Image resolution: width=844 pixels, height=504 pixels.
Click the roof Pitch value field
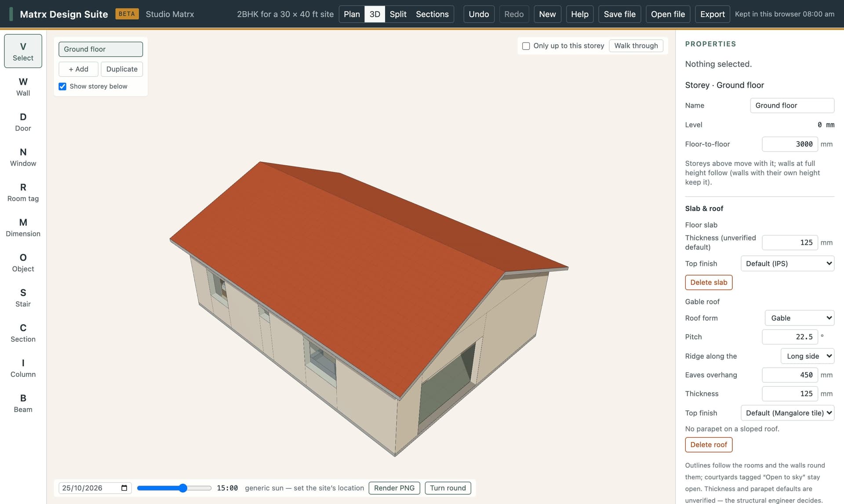789,337
